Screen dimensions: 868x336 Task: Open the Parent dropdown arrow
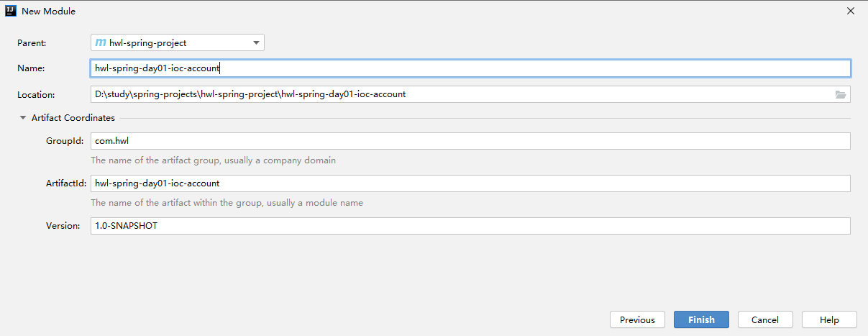[x=256, y=43]
